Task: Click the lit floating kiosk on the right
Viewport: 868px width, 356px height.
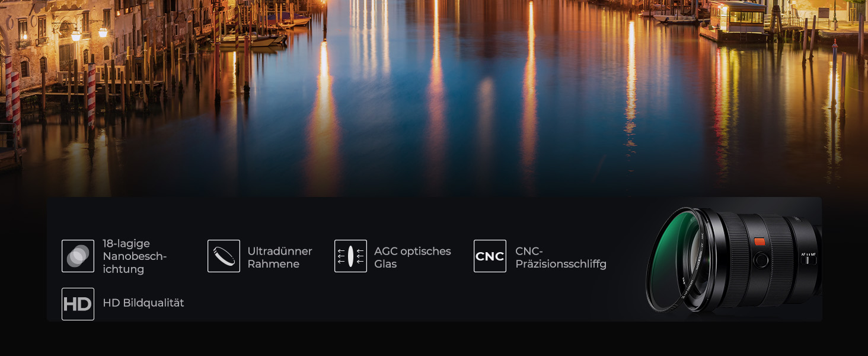Action: tap(736, 18)
